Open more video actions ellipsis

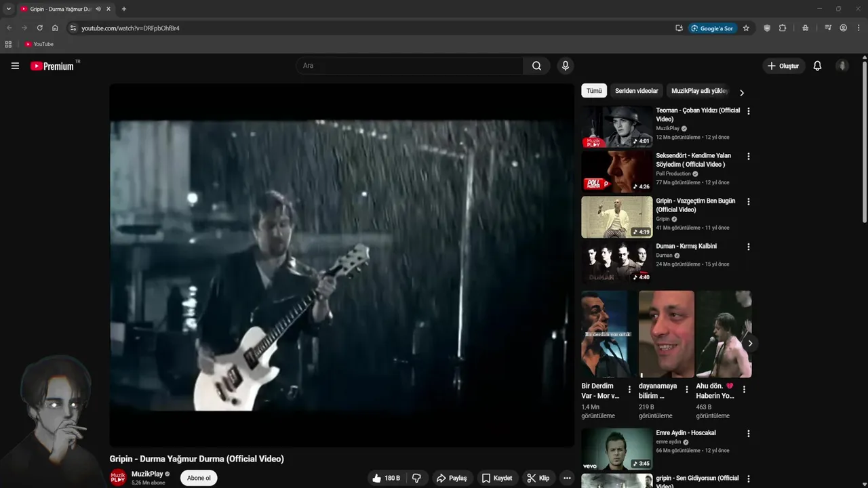click(567, 478)
